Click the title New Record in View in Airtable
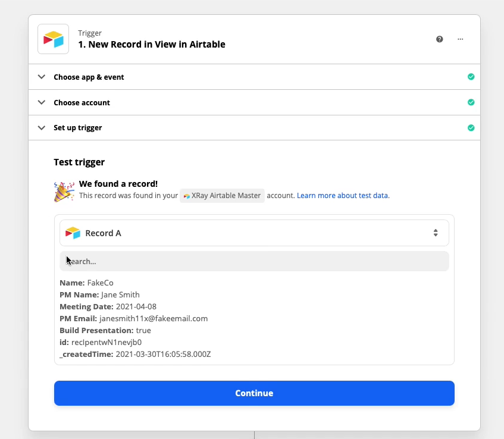Screen dimensions: 504x439 (152, 45)
